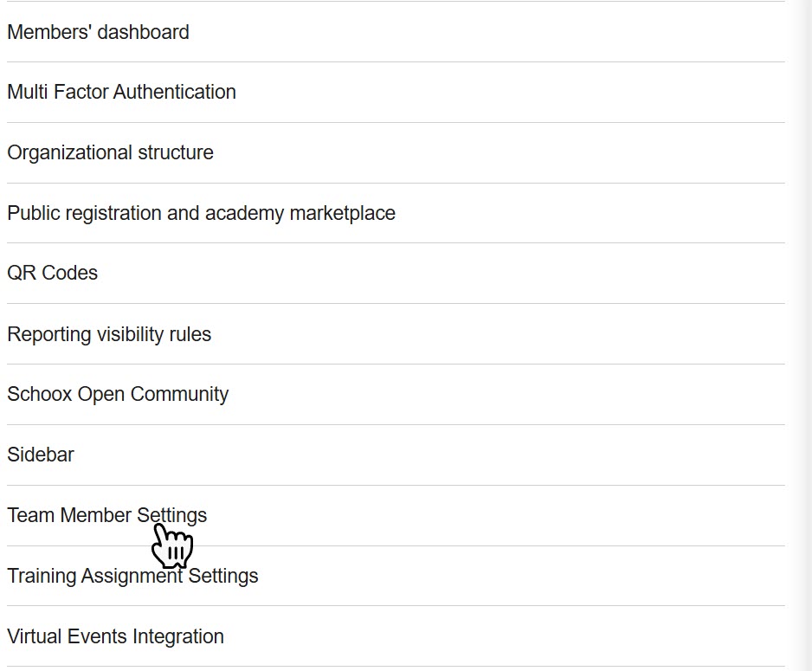This screenshot has height=671, width=812.
Task: Expand the Training Assignment Settings row
Action: [x=132, y=576]
